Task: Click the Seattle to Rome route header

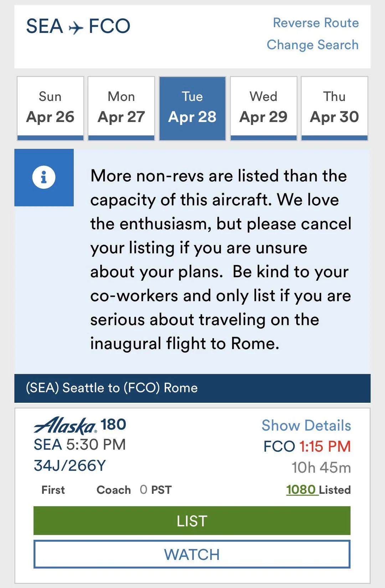Action: coord(112,388)
